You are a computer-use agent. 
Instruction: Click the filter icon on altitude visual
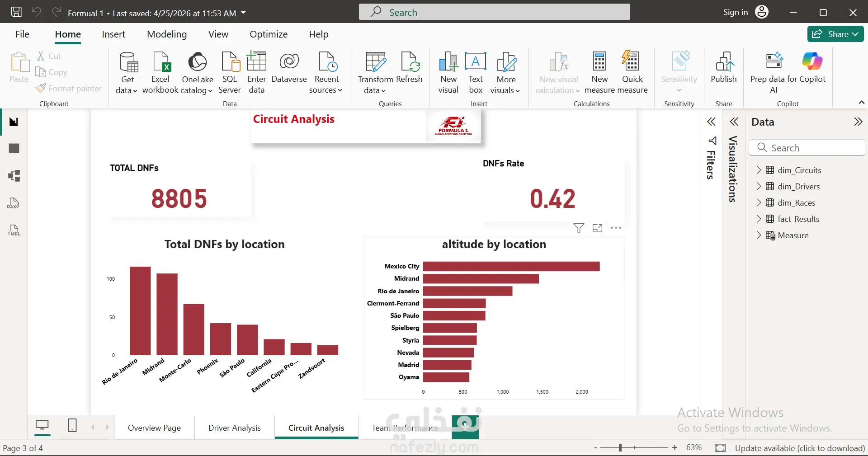(x=579, y=228)
